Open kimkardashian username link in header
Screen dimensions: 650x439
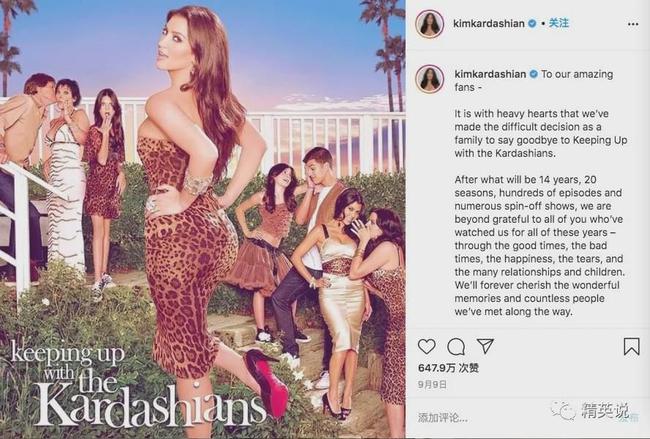(x=489, y=24)
